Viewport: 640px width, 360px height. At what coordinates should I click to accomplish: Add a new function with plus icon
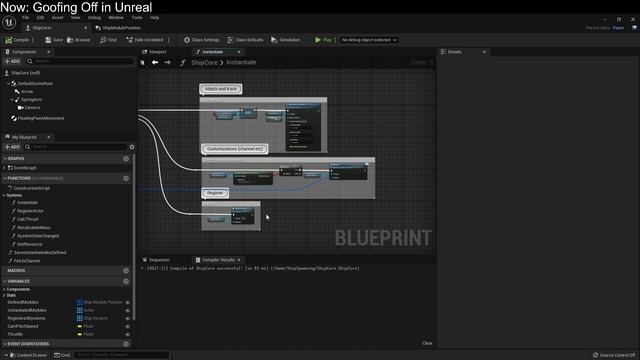point(126,178)
